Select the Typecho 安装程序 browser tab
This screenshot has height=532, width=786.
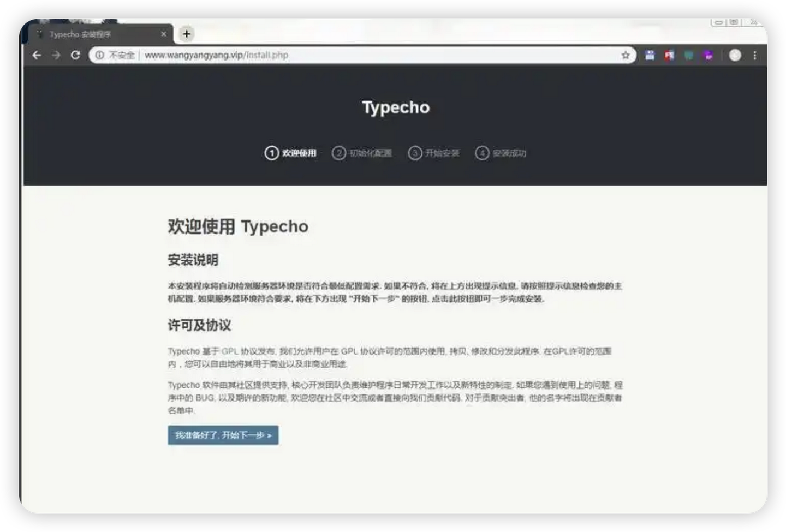tap(101, 34)
